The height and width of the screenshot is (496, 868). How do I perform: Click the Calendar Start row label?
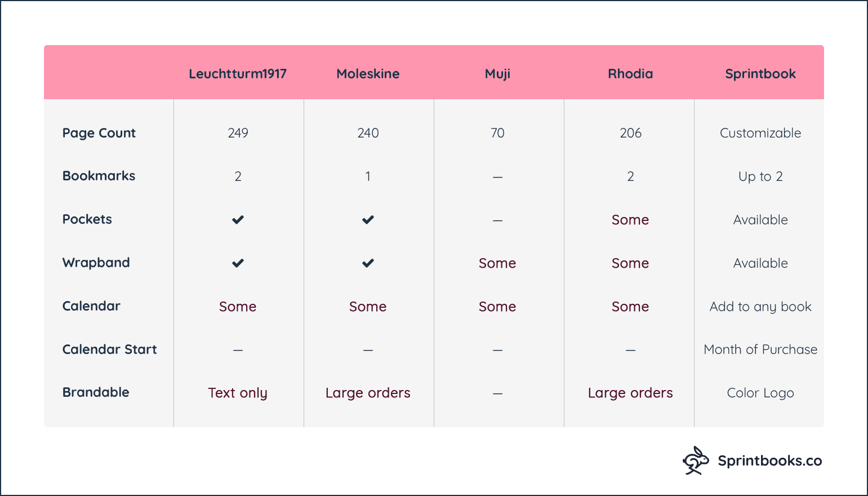109,349
